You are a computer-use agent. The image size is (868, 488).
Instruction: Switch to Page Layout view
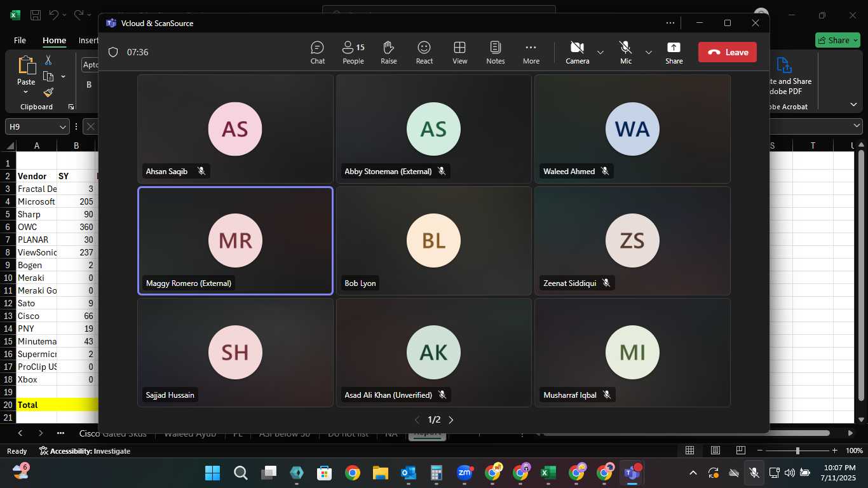(715, 451)
